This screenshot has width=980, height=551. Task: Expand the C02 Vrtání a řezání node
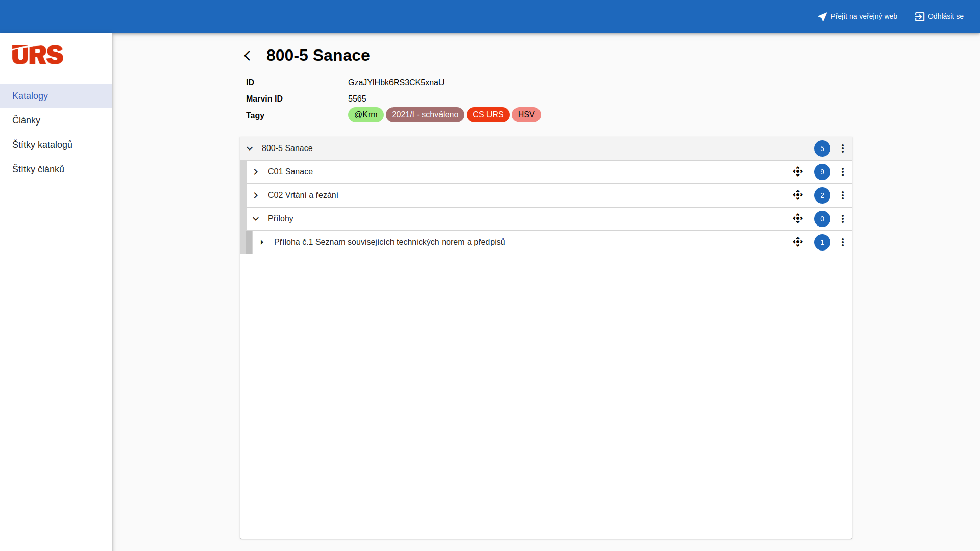[x=256, y=195]
